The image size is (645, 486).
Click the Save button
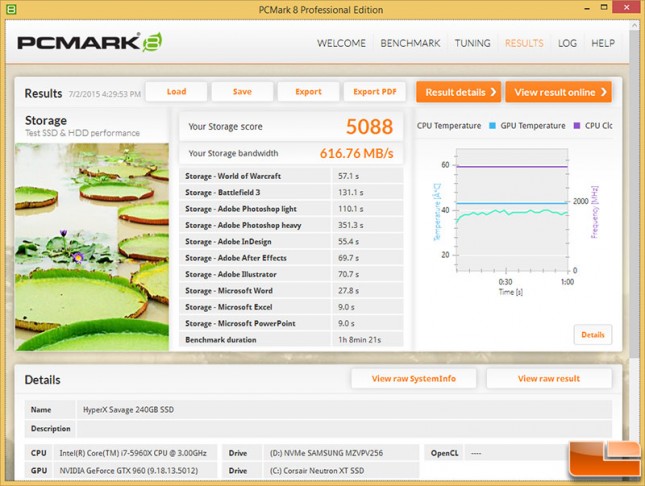[242, 91]
